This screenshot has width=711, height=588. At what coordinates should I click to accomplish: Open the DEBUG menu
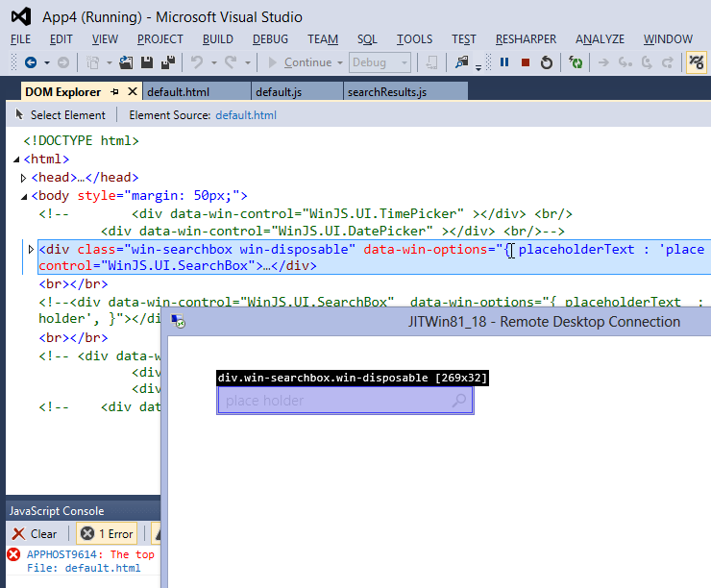pyautogui.click(x=270, y=39)
